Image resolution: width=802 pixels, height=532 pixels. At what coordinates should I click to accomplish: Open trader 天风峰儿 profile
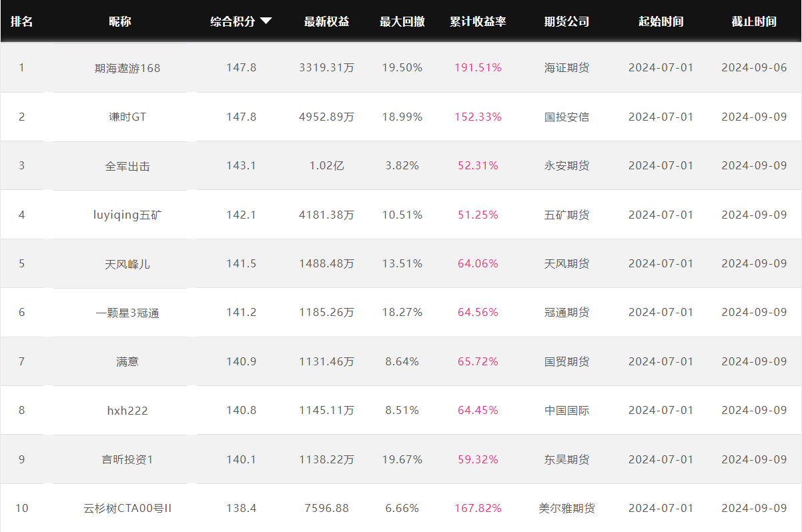(127, 264)
